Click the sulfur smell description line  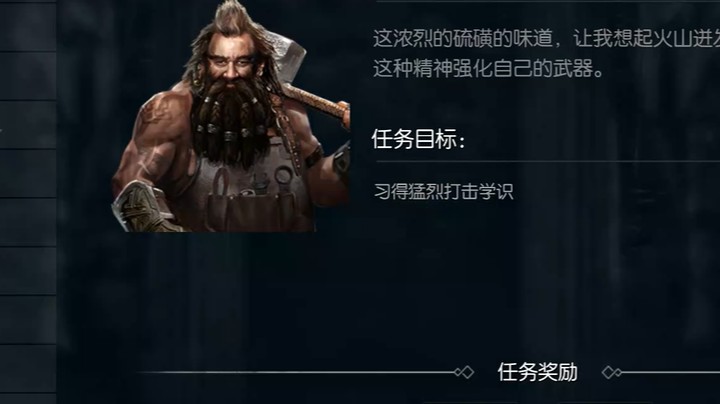click(x=546, y=38)
